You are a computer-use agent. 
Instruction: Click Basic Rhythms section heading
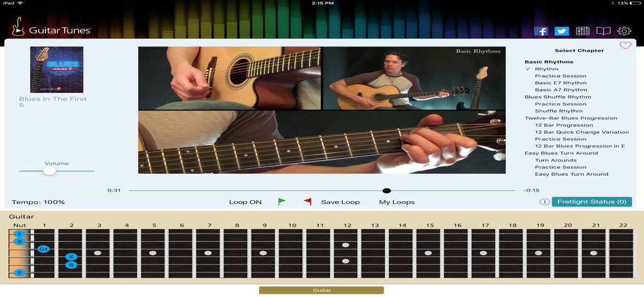548,62
